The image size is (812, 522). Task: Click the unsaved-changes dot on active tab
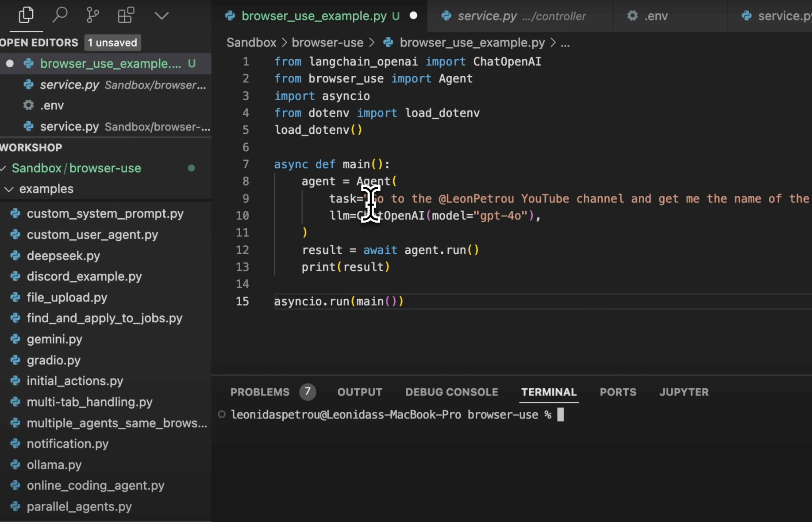413,15
